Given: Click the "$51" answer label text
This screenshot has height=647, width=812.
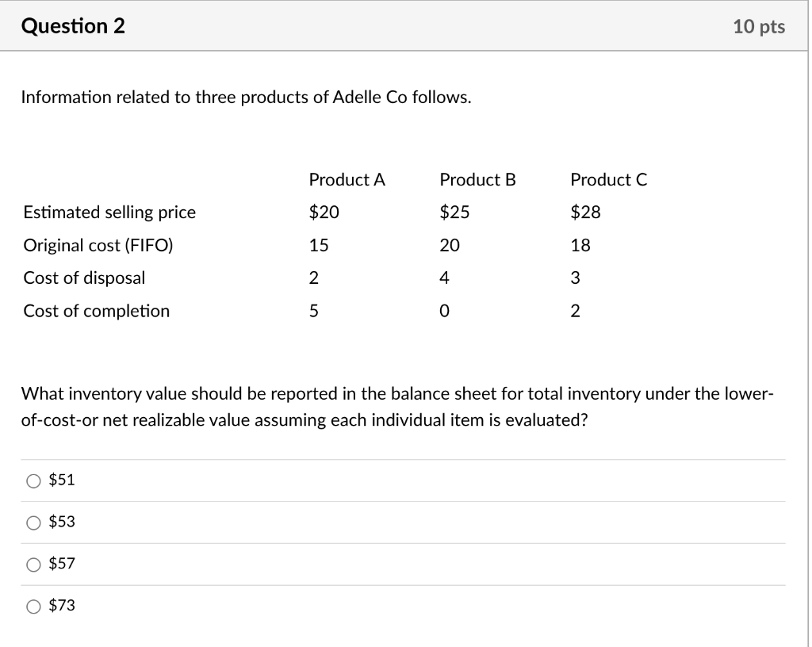Looking at the screenshot, I should pyautogui.click(x=62, y=480).
